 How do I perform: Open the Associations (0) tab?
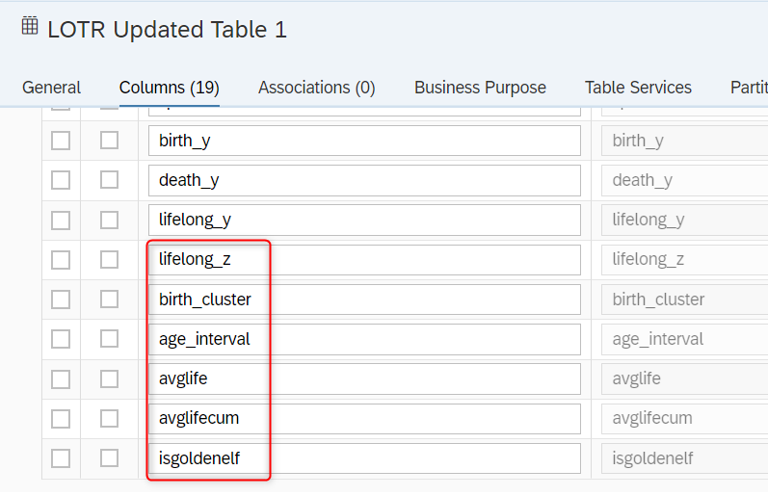(x=316, y=88)
